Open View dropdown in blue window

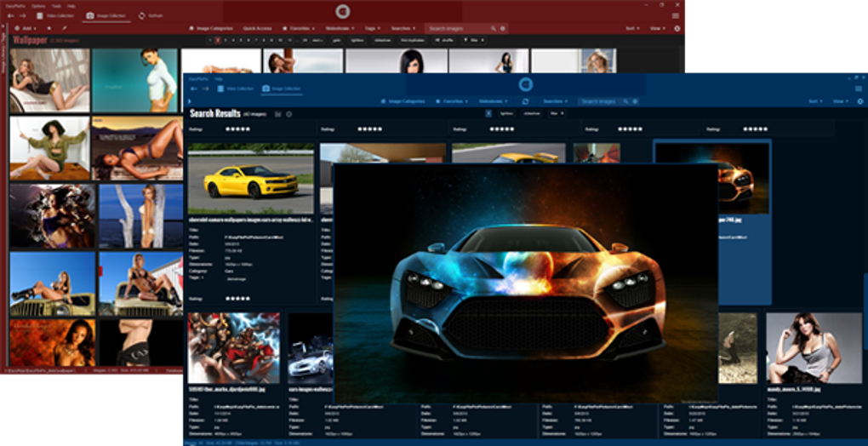pyautogui.click(x=840, y=101)
